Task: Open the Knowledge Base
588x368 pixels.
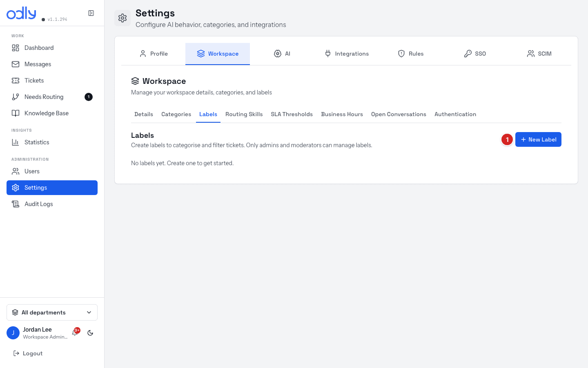Action: click(52, 113)
